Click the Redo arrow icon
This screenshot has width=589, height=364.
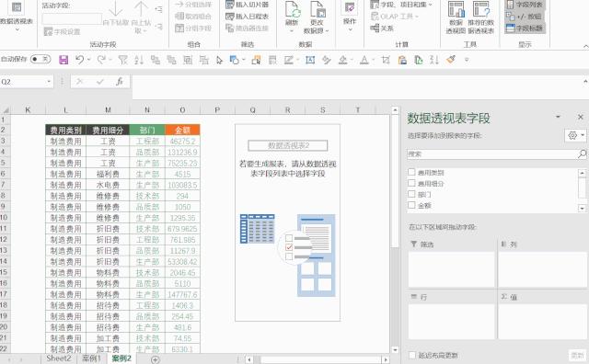pyautogui.click(x=101, y=60)
